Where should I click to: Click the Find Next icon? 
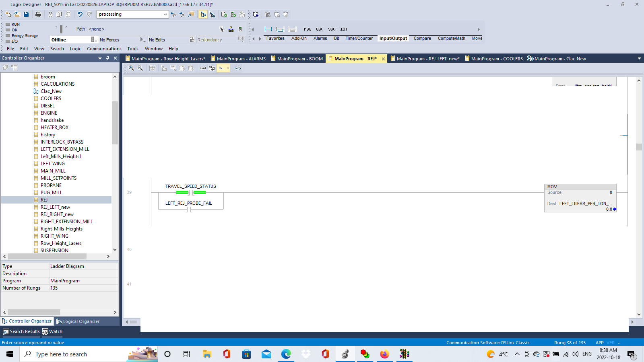(x=182, y=14)
